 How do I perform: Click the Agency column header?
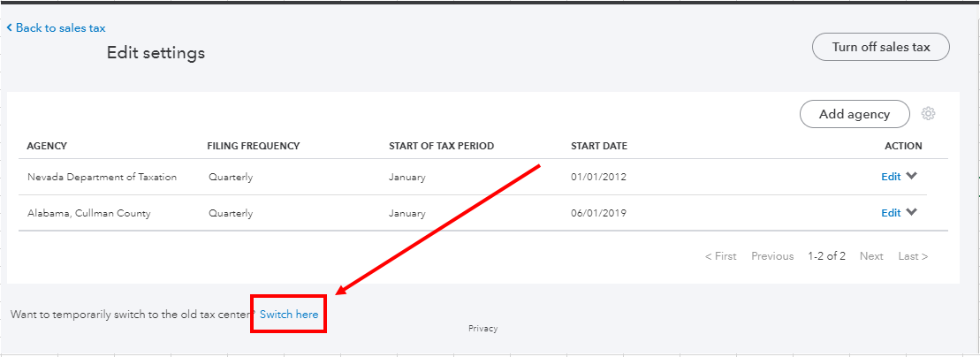pos(47,146)
